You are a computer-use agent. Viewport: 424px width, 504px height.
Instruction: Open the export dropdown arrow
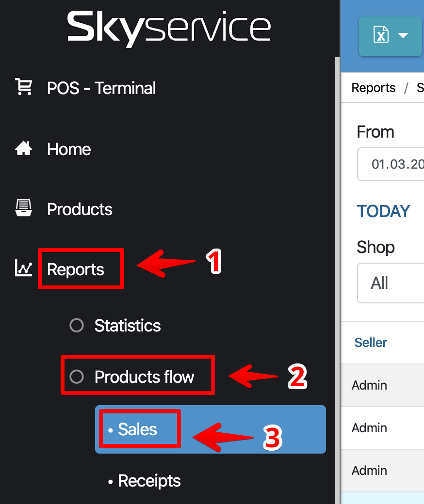[x=403, y=35]
